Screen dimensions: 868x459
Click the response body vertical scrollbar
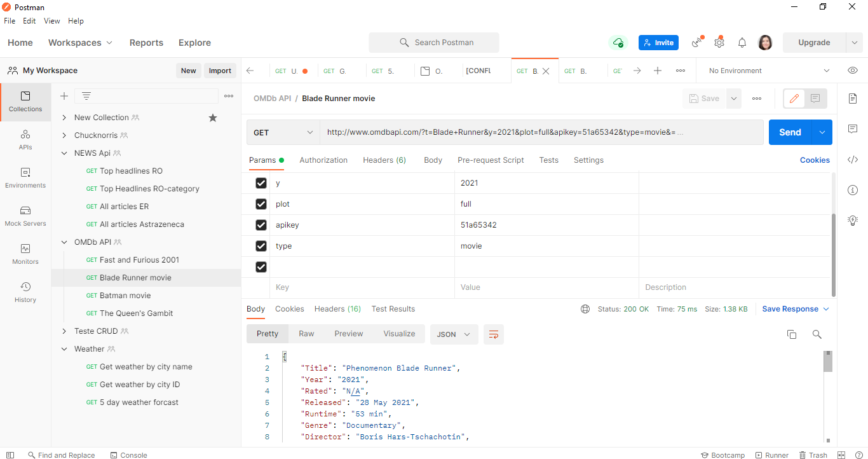[x=827, y=360]
